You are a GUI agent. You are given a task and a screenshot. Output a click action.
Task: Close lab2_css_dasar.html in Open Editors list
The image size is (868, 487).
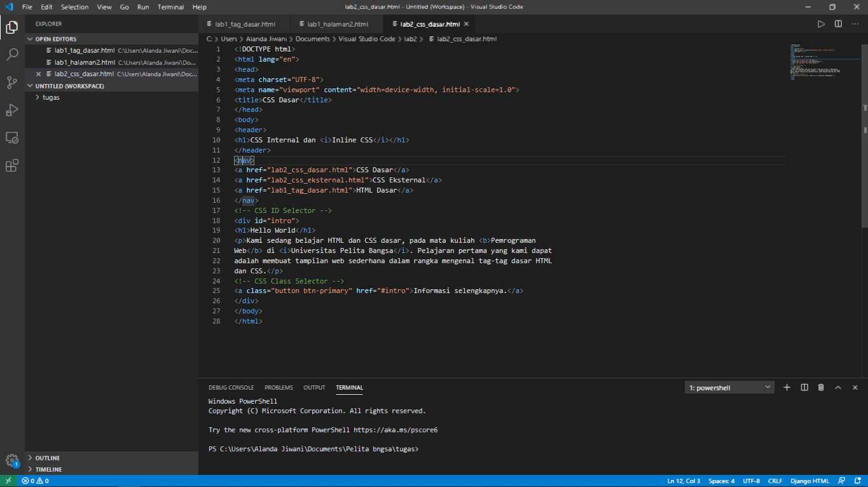pyautogui.click(x=39, y=74)
